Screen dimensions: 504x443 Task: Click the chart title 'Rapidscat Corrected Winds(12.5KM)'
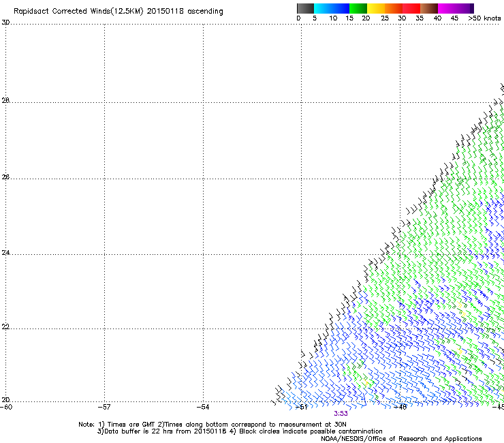coord(78,11)
